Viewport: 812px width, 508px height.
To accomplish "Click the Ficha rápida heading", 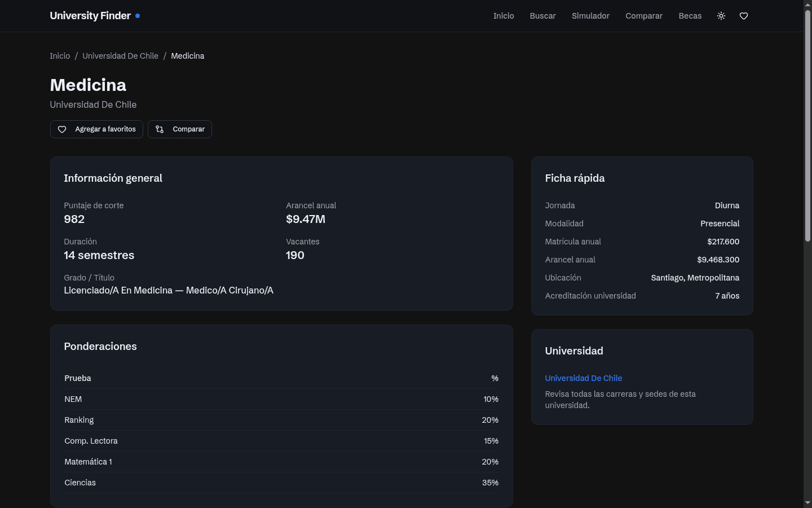I will click(x=575, y=178).
